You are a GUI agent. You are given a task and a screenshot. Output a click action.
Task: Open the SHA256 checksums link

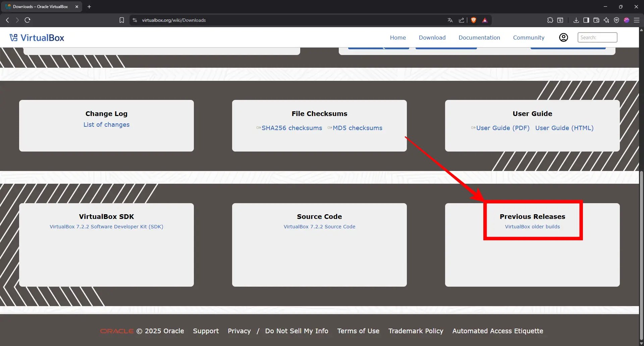click(x=291, y=128)
